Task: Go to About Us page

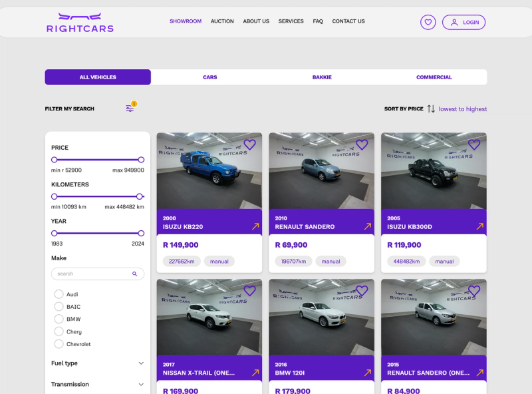Action: [256, 21]
